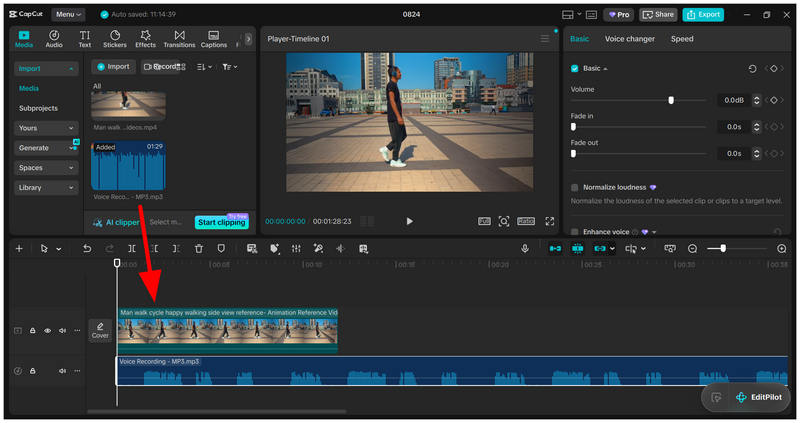Viewport: 800px width, 423px height.
Task: Mute the video track
Action: (62, 331)
